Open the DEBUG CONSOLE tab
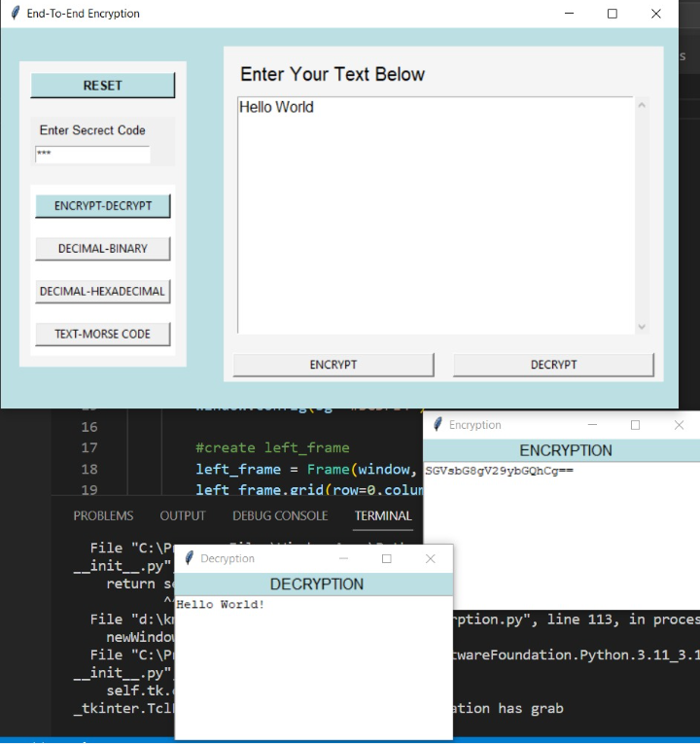Viewport: 700px width, 744px height. (x=280, y=515)
